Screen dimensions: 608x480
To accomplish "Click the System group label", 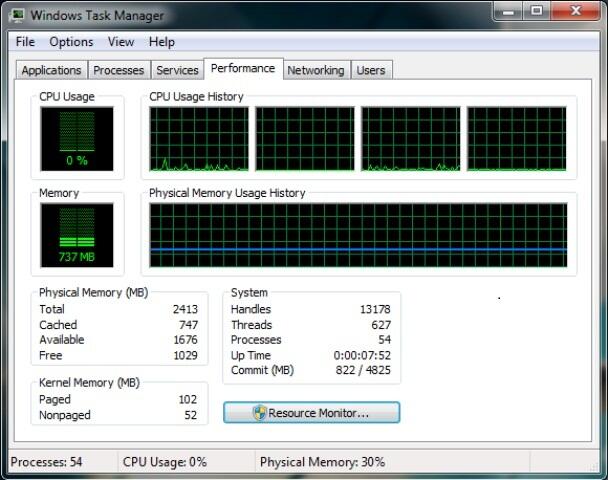I will [x=249, y=292].
